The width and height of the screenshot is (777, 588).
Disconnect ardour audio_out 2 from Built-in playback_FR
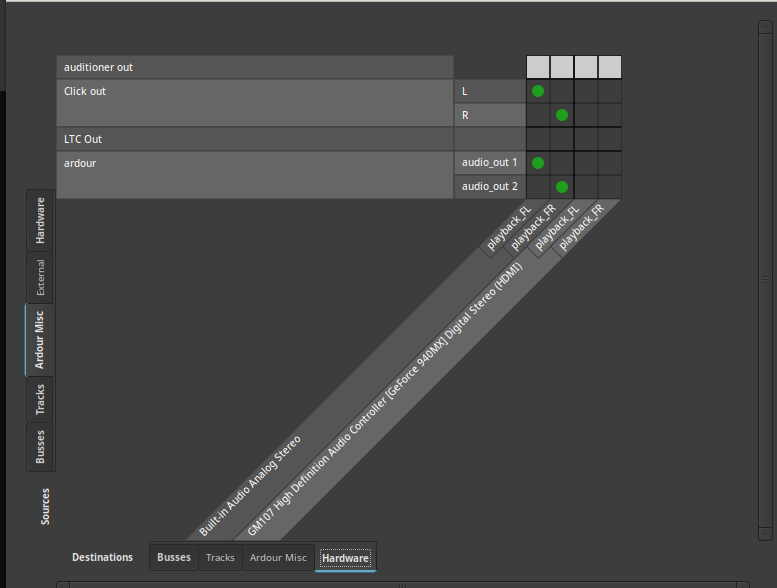562,186
